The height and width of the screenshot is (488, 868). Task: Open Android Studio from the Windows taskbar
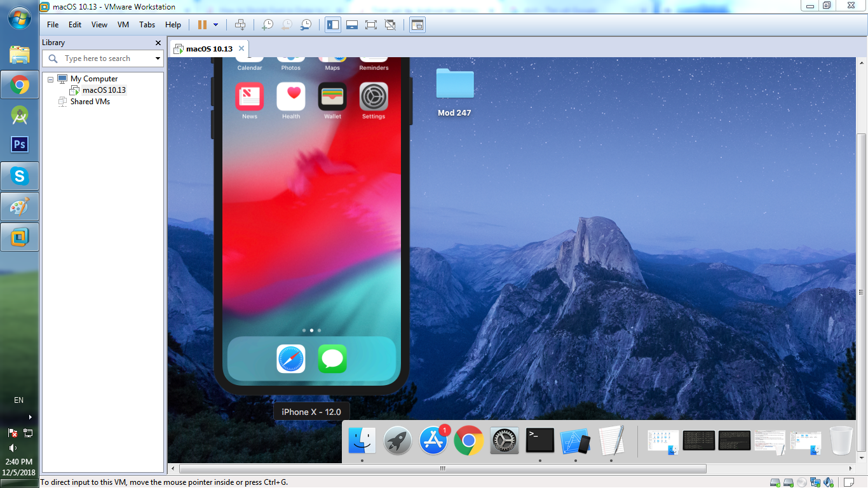pyautogui.click(x=20, y=115)
